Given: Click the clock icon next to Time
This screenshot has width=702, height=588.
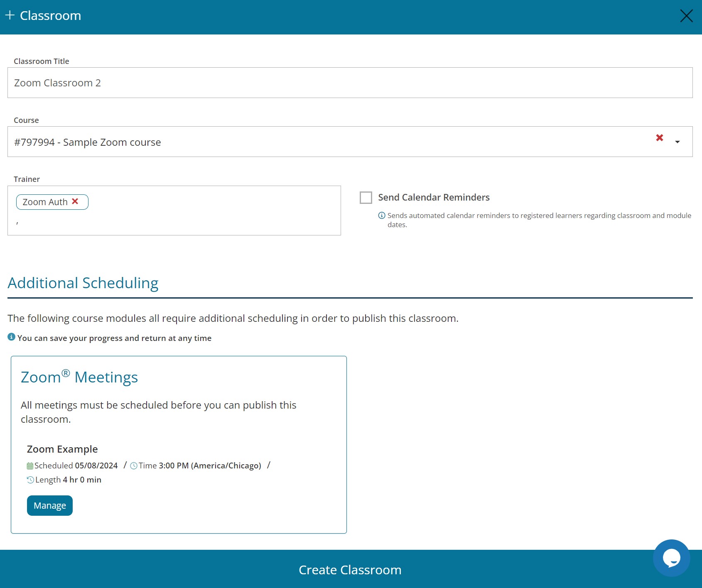Looking at the screenshot, I should tap(134, 466).
